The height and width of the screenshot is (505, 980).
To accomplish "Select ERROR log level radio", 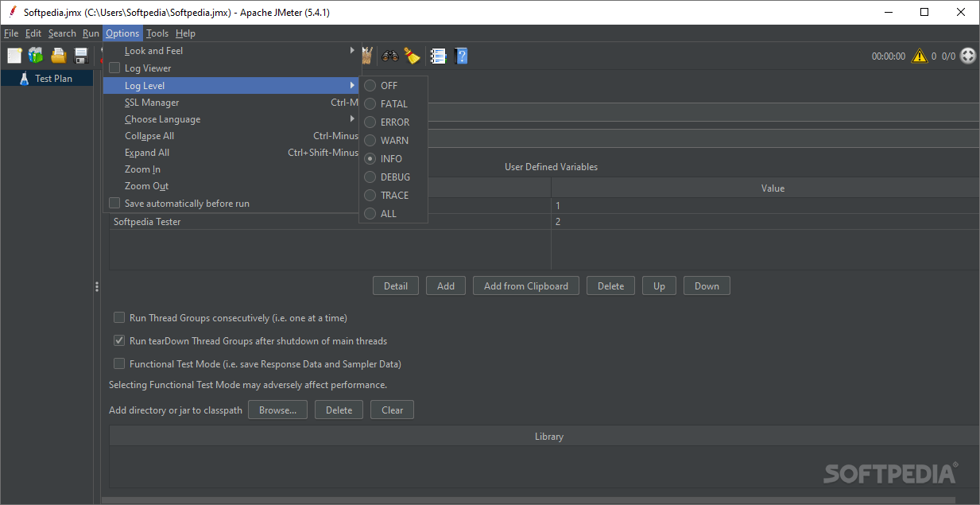I will click(x=393, y=122).
